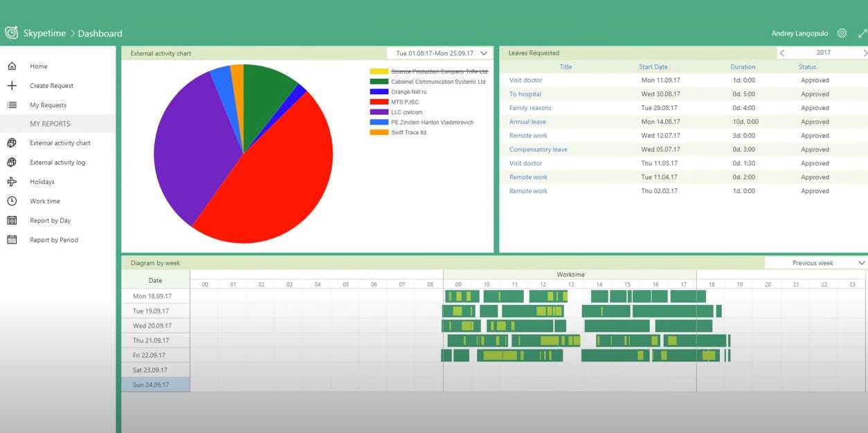This screenshot has width=868, height=433.
Task: Open the Family reasons leave request
Action: click(530, 108)
